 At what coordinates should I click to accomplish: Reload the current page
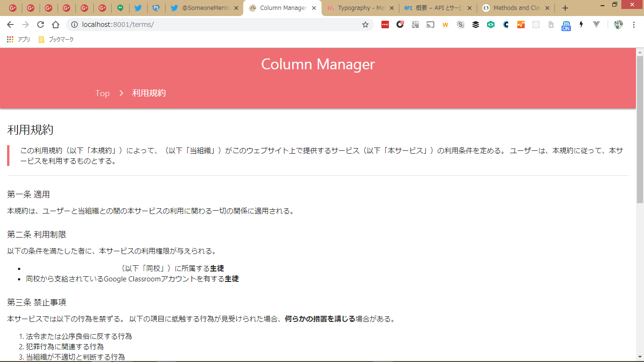coord(41,25)
